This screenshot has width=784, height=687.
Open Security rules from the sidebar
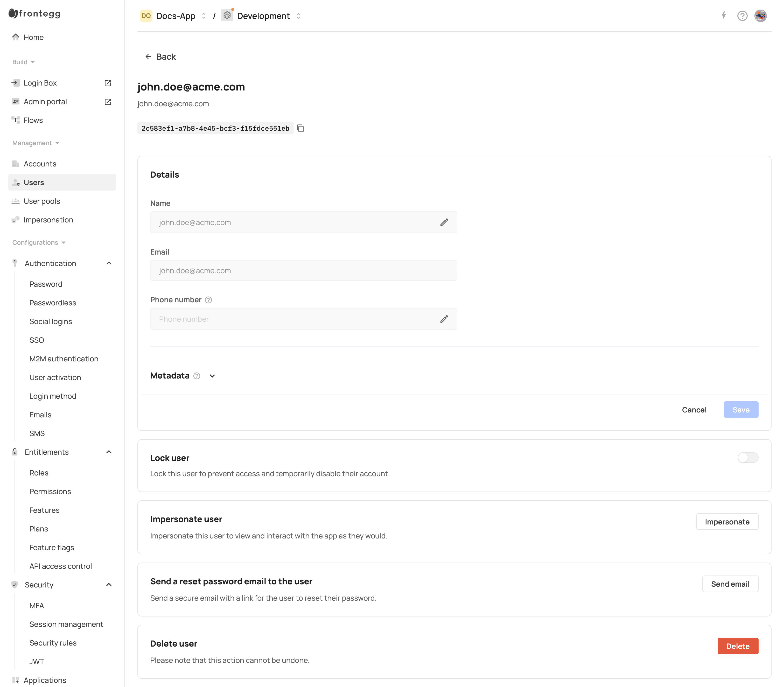click(53, 642)
